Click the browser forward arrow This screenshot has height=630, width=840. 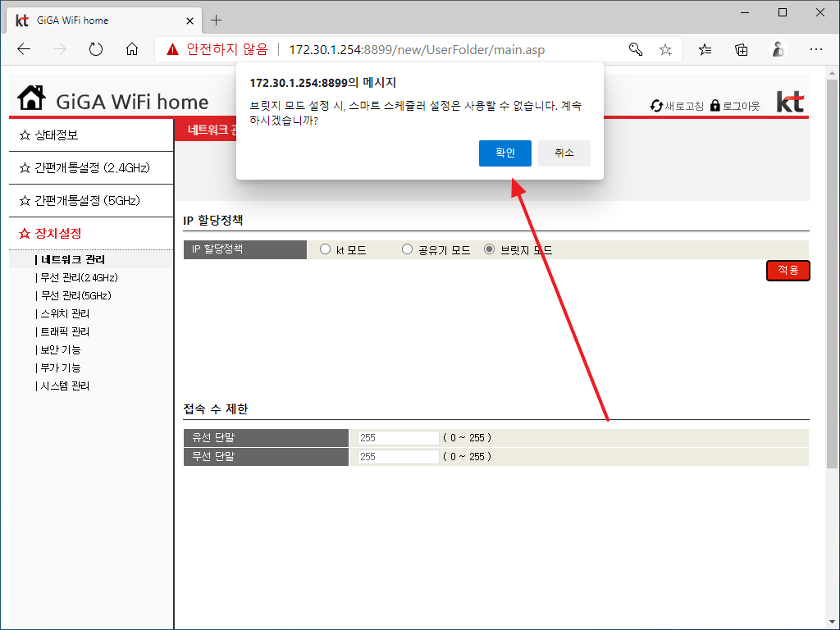point(59,50)
